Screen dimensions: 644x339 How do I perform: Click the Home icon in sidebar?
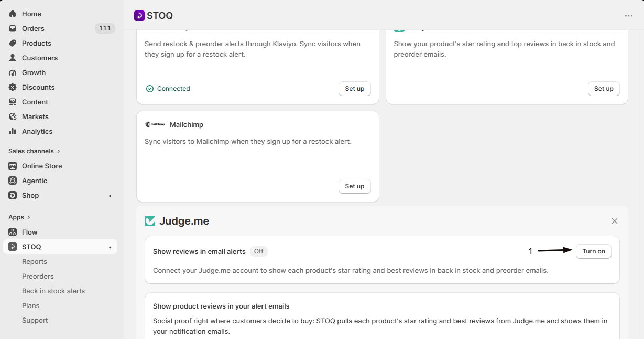(13, 14)
